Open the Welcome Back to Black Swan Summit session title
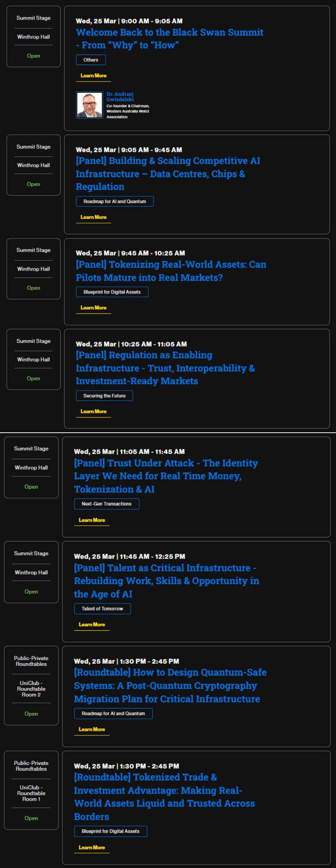This screenshot has height=868, width=336. pyautogui.click(x=169, y=38)
